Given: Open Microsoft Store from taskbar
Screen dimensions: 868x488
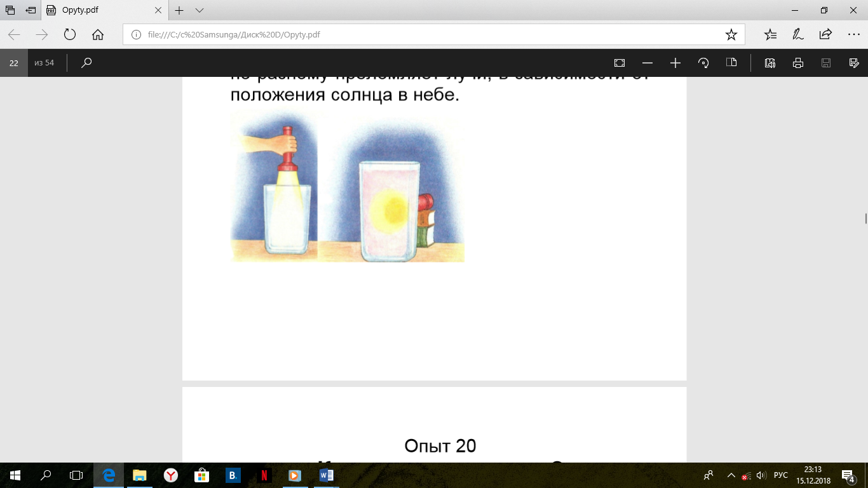Looking at the screenshot, I should [x=201, y=475].
